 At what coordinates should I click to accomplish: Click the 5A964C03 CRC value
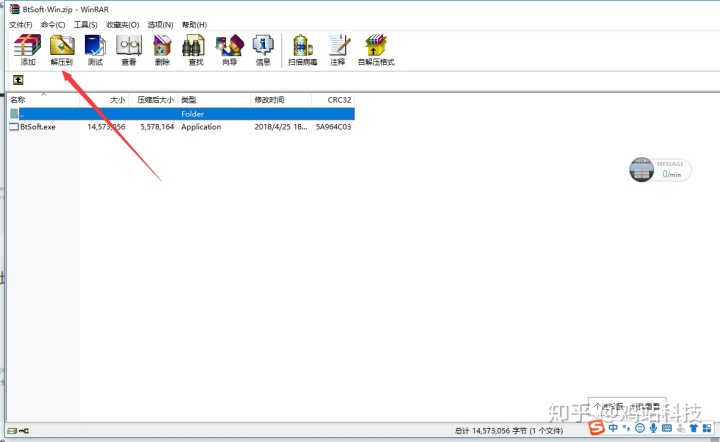(x=333, y=127)
